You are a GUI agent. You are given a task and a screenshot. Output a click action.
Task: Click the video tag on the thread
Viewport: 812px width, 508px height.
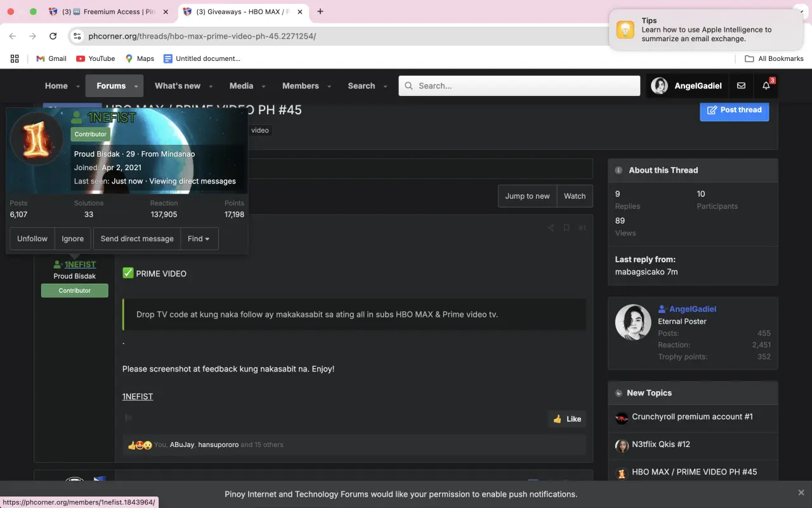click(259, 130)
